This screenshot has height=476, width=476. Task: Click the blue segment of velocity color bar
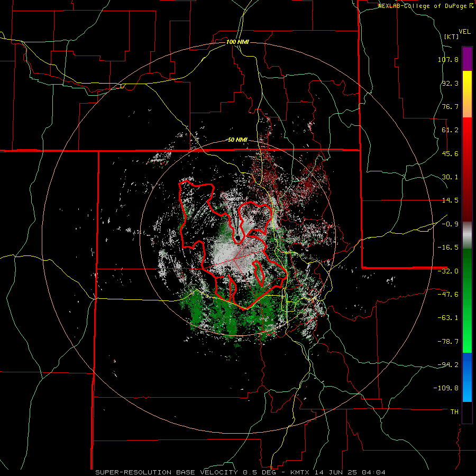pyautogui.click(x=467, y=377)
